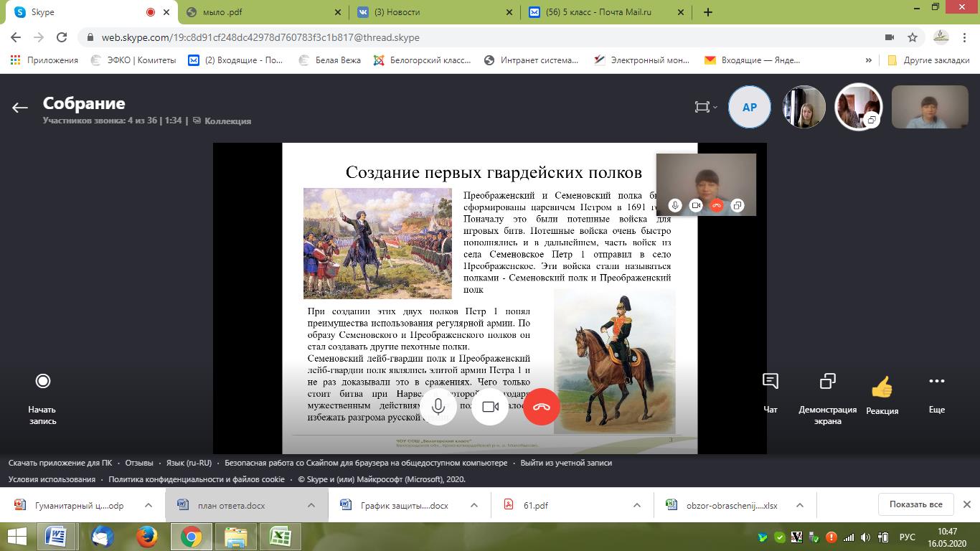Mute microphone in small video preview

674,205
